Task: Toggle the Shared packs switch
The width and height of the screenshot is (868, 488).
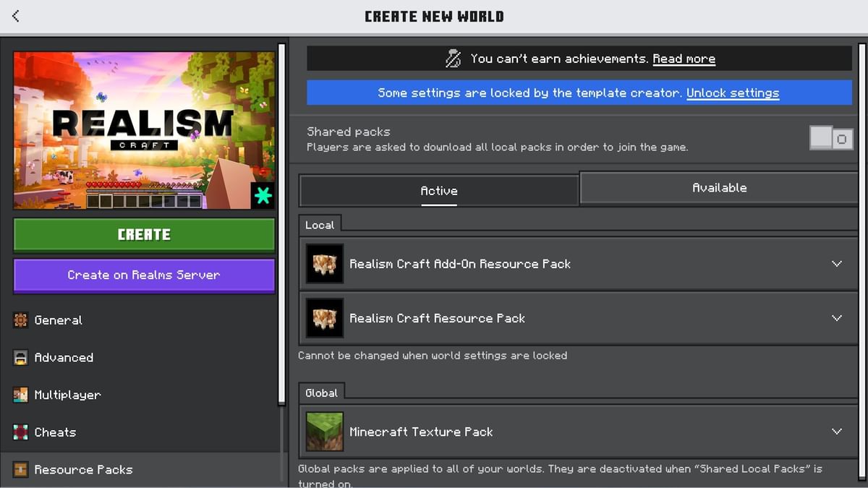Action: pos(830,137)
